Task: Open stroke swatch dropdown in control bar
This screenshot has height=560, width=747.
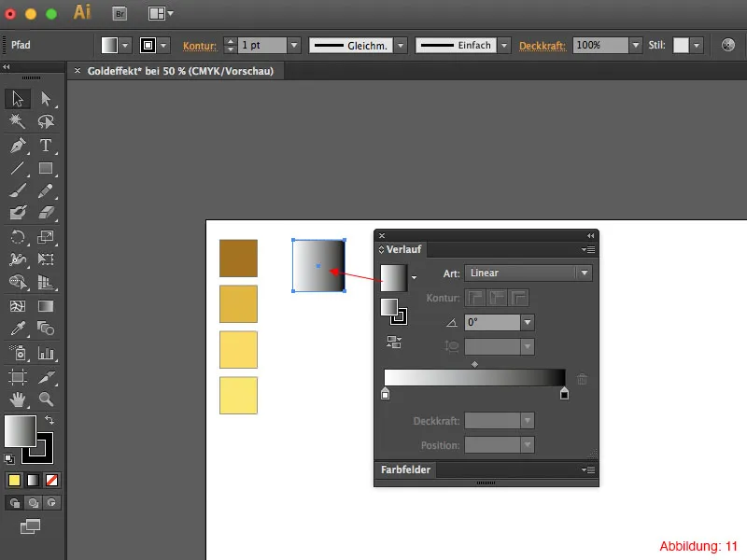Action: [163, 46]
